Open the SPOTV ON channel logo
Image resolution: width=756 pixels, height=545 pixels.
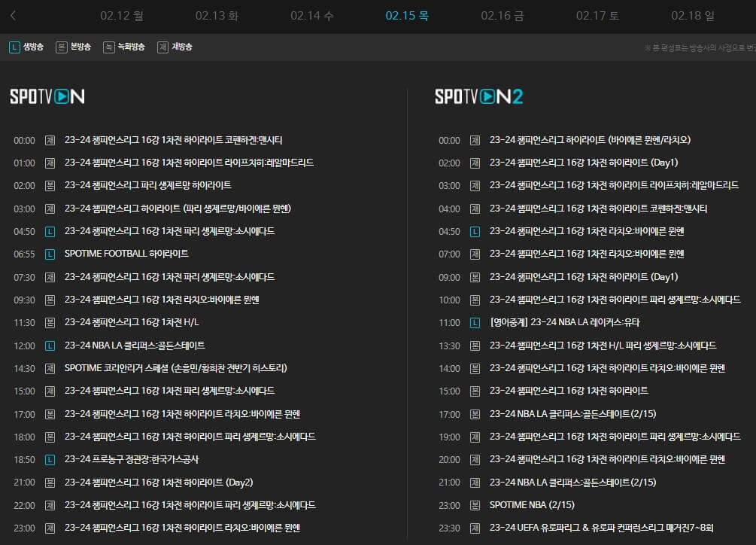[47, 96]
